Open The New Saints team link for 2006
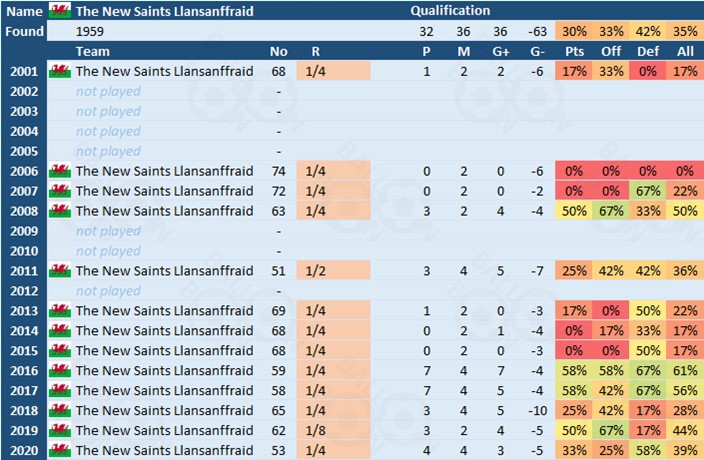The image size is (704, 460). pos(164,171)
